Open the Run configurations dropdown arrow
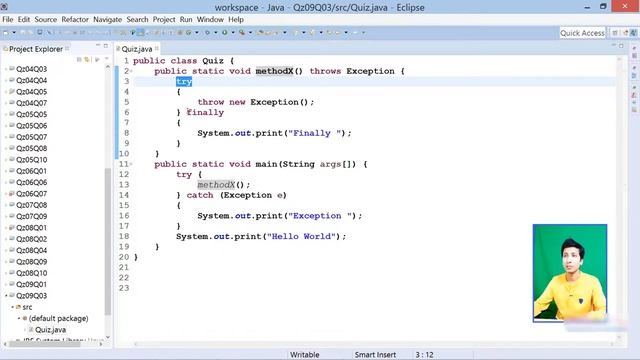The height and width of the screenshot is (360, 640). click(x=233, y=33)
